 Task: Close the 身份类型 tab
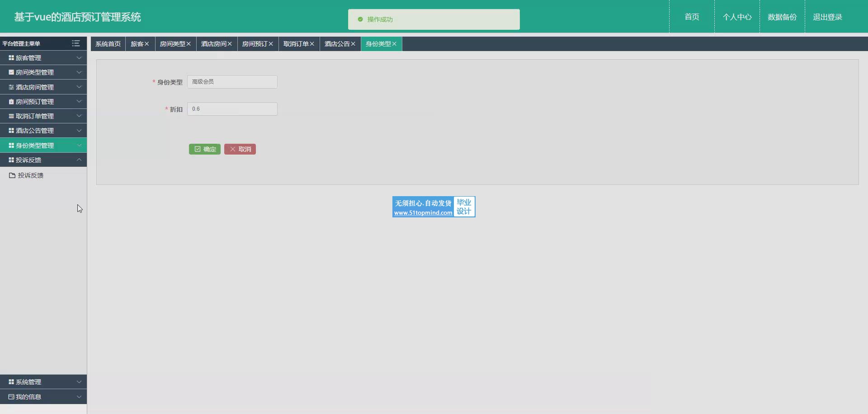(394, 44)
